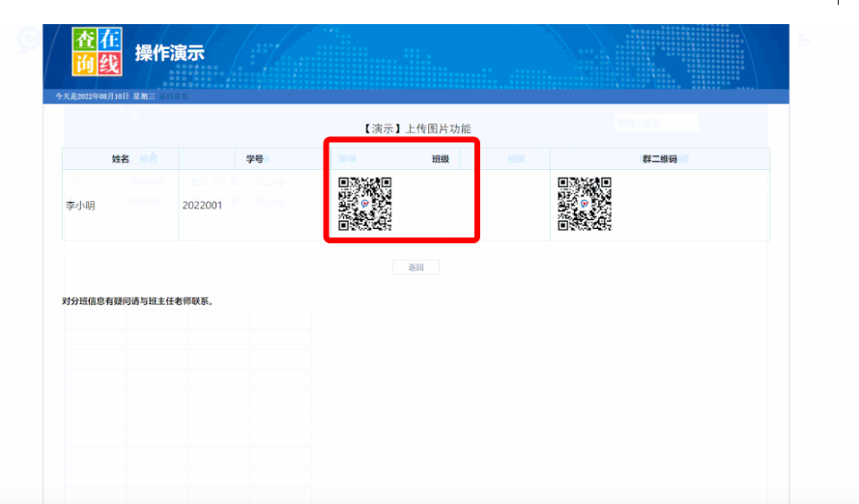Select the student number 2022001
Viewport: 859px width, 504px height.
pyautogui.click(x=202, y=206)
